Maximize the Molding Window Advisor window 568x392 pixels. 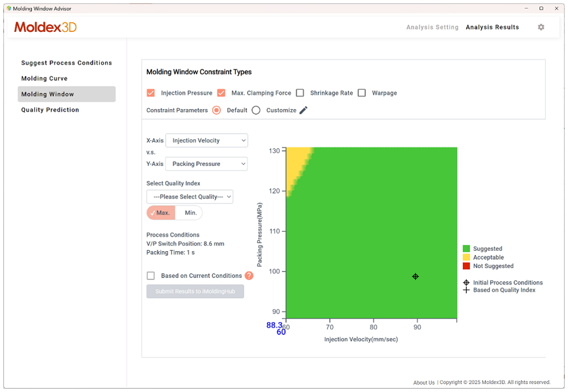coord(541,9)
